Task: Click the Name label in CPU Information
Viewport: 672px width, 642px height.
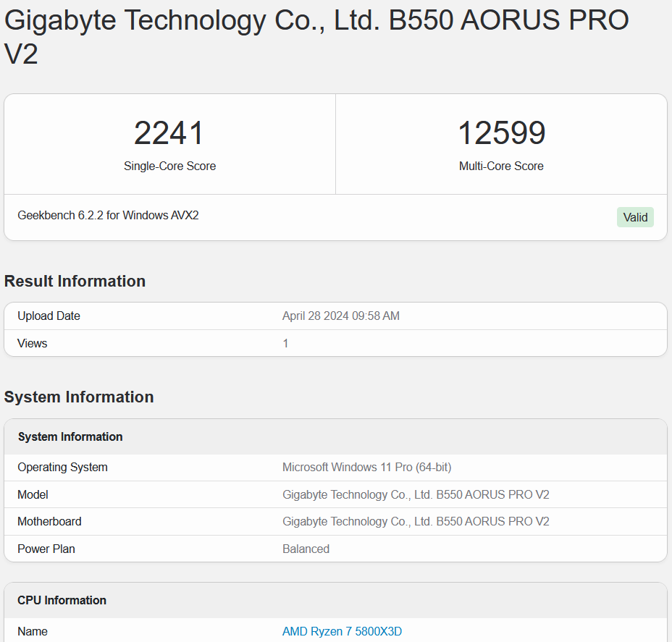Action: pos(33,631)
